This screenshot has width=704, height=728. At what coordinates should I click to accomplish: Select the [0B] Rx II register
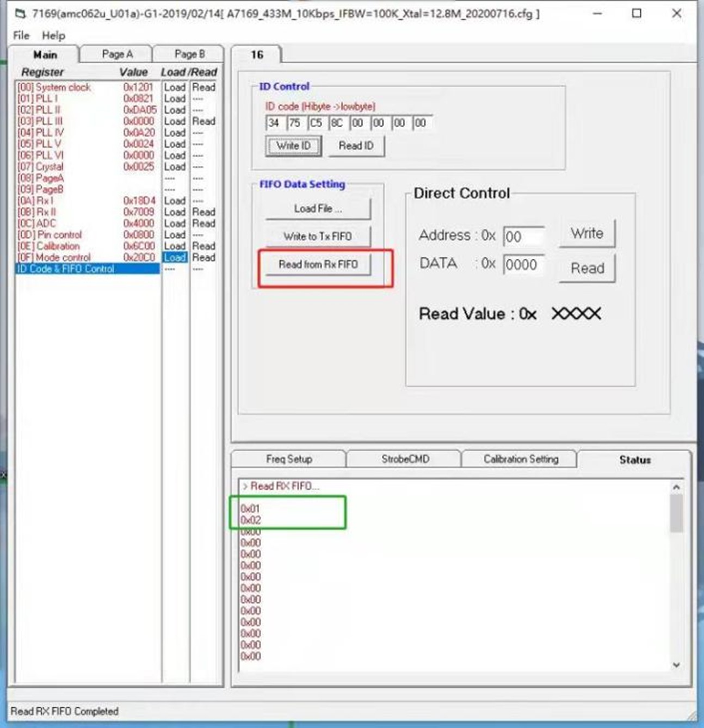[37, 212]
